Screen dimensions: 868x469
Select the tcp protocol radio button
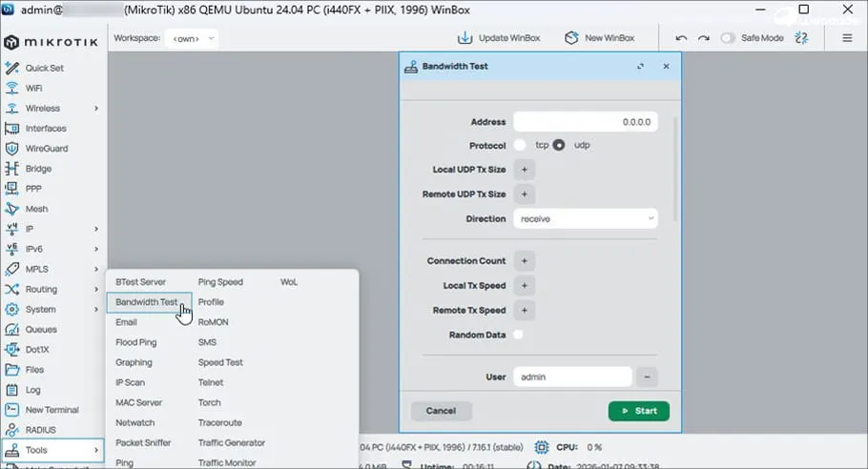coord(520,146)
